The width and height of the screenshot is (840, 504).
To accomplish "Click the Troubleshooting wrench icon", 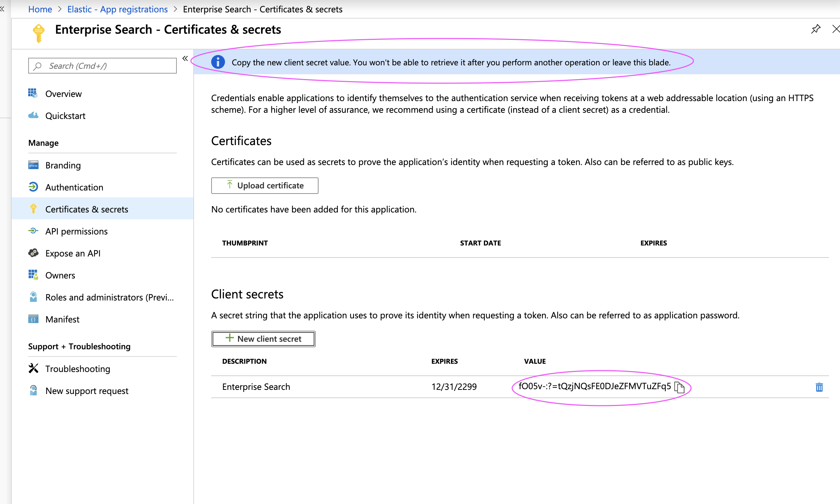I will (33, 369).
